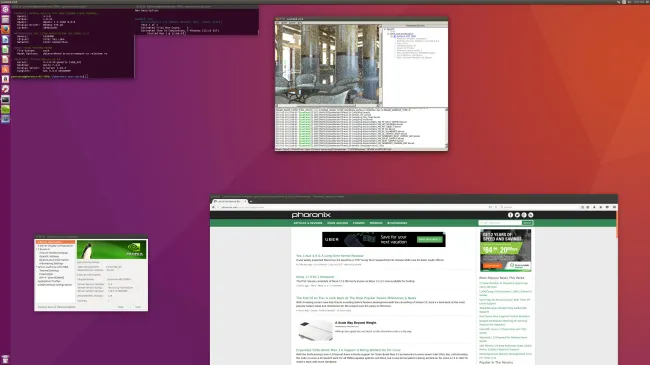
Task: Open the Trash icon in the launcher
Action: (x=5, y=359)
